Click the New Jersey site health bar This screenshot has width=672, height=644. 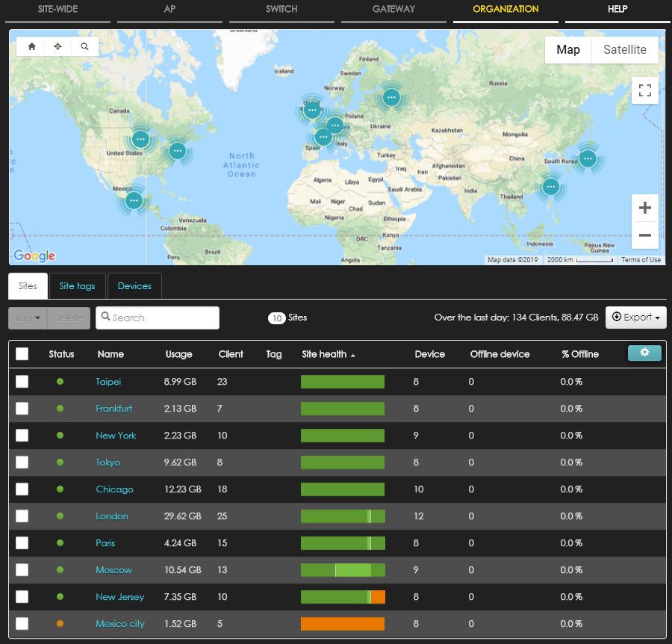[x=343, y=597]
